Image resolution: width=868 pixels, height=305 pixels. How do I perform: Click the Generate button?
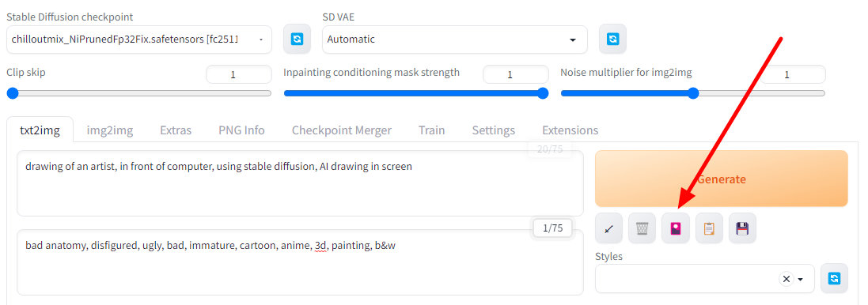(722, 179)
